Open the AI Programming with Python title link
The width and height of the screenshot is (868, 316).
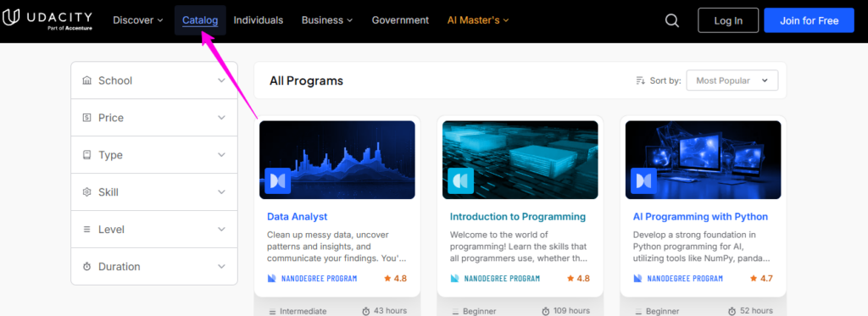700,216
